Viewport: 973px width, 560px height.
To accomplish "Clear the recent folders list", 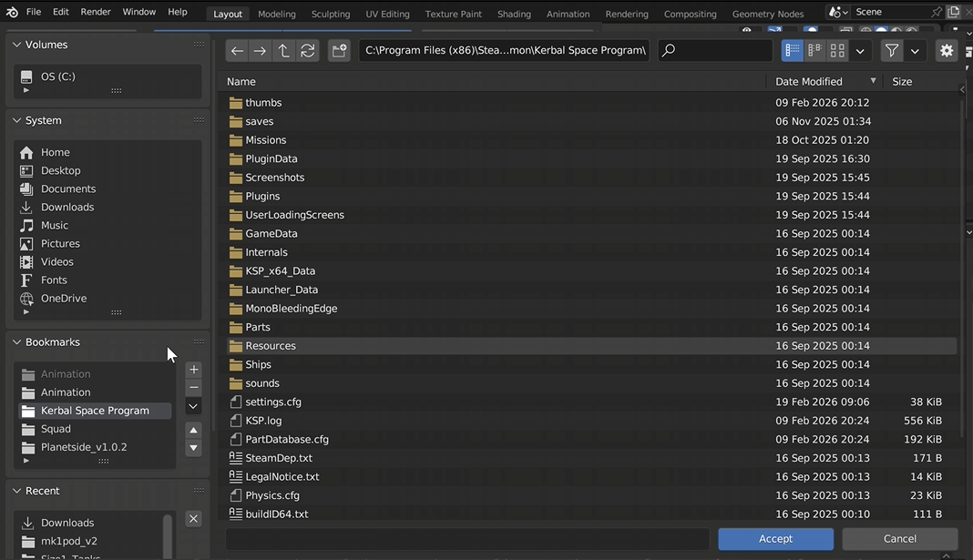I will [x=193, y=518].
